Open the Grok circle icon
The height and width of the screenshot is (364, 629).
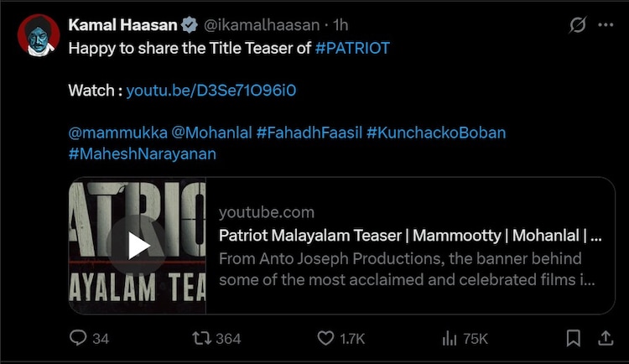(x=578, y=25)
